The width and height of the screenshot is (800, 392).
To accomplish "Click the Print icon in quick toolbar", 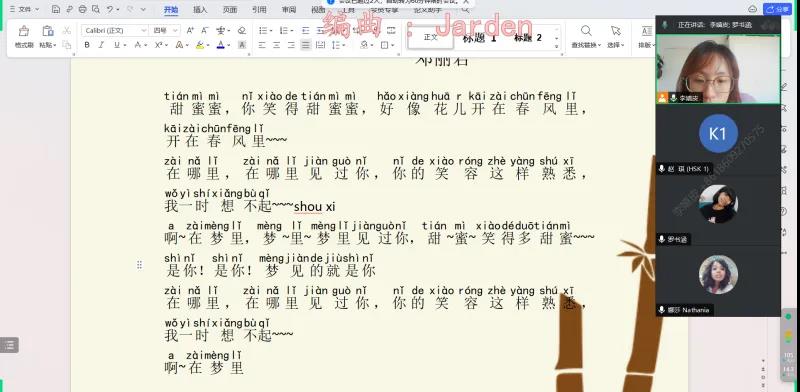I will 83,9.
